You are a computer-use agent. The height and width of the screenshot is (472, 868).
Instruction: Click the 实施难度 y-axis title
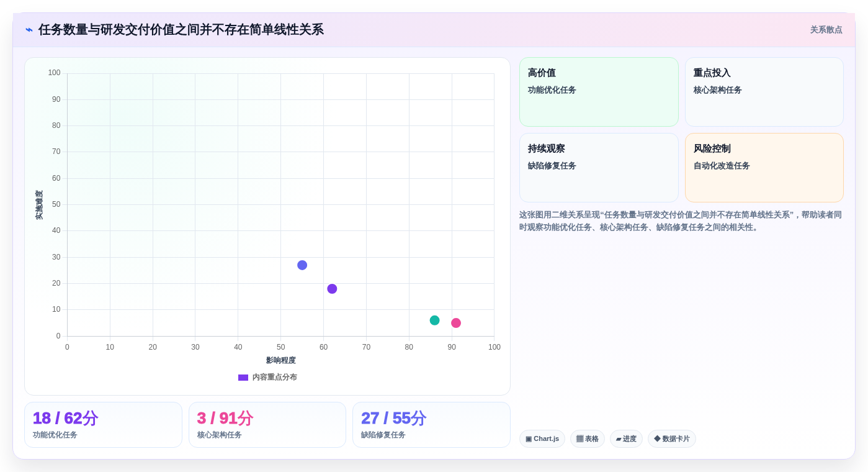tap(39, 205)
